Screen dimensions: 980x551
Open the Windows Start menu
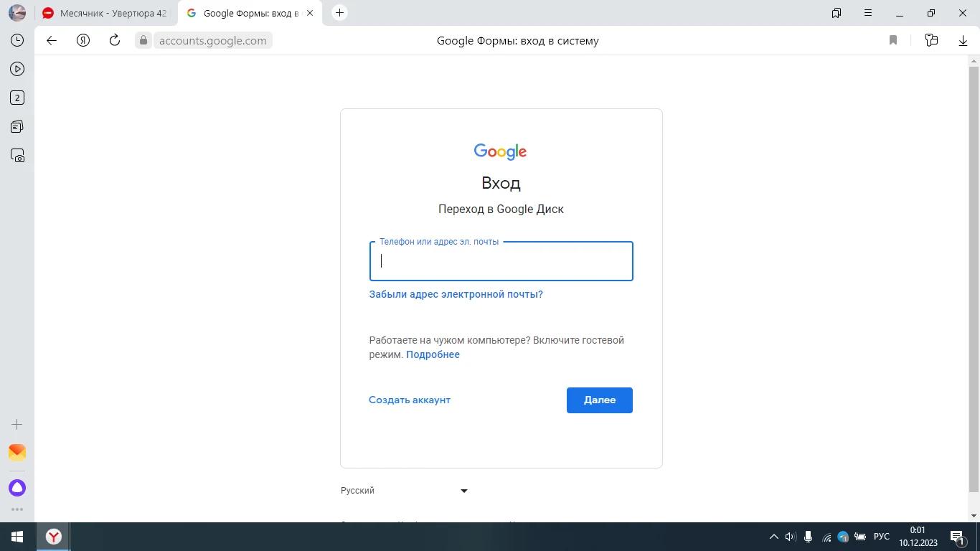(17, 537)
